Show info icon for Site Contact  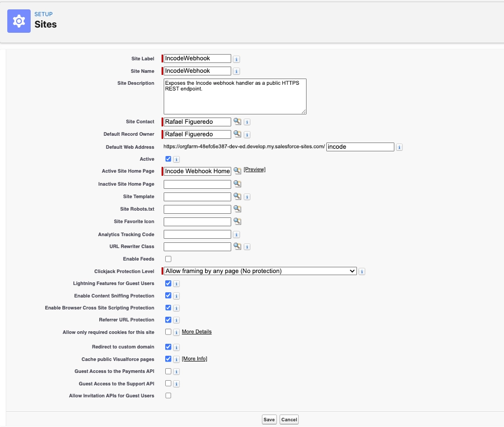click(x=247, y=122)
